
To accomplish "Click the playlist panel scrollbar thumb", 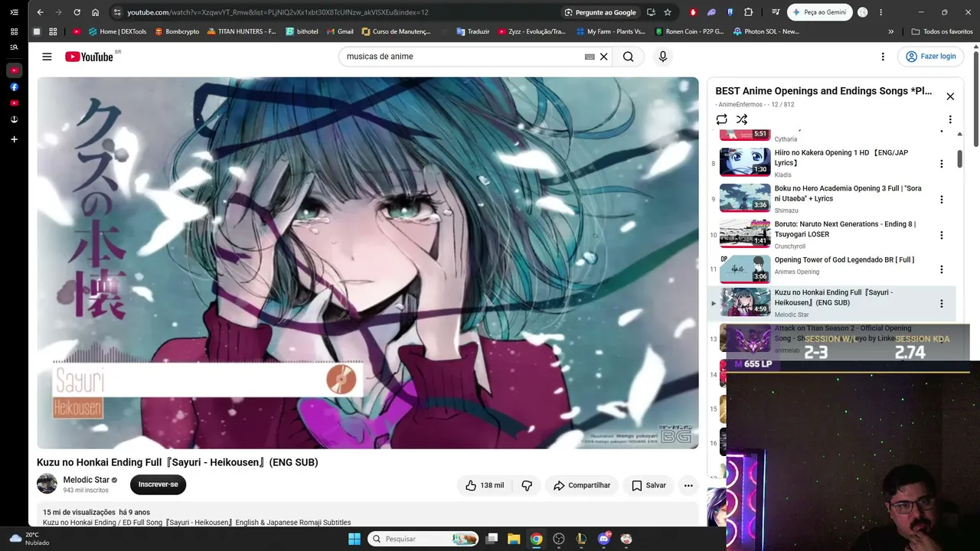I will coord(960,158).
